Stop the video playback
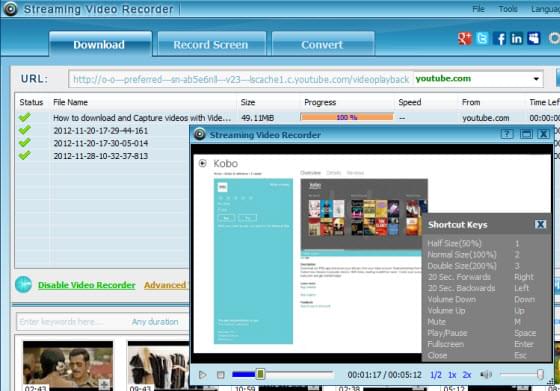The width and height of the screenshot is (560, 391). (x=221, y=375)
